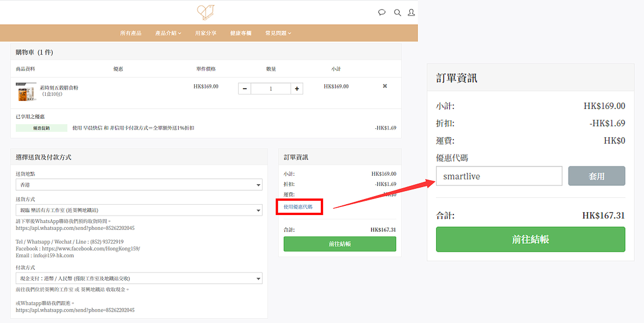Open the user account icon

pos(411,13)
